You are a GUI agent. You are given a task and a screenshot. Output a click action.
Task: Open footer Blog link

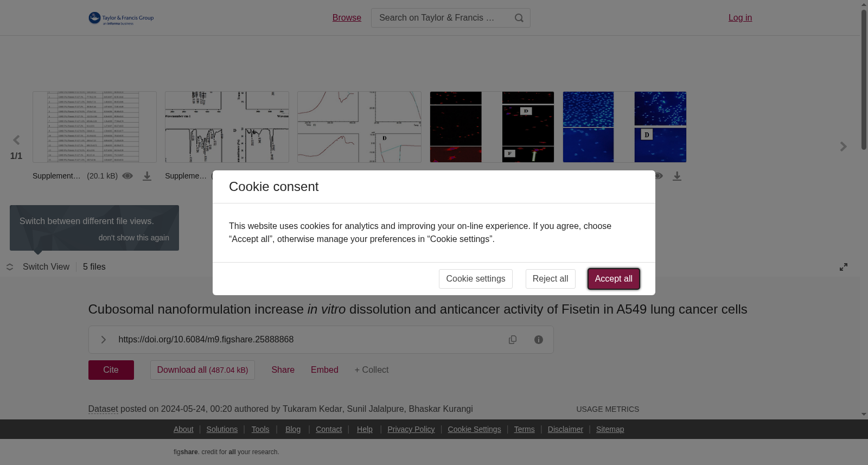[293, 429]
